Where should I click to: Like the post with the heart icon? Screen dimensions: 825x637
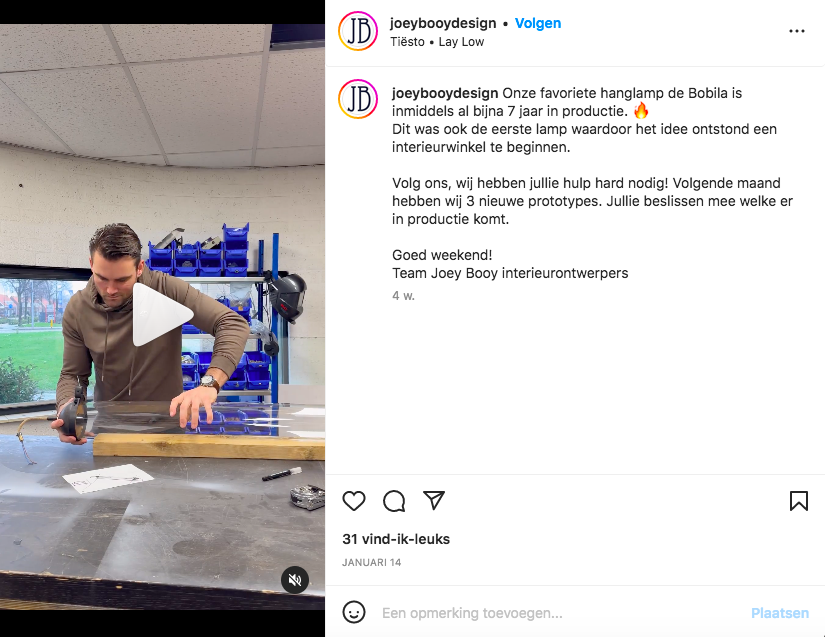point(354,501)
